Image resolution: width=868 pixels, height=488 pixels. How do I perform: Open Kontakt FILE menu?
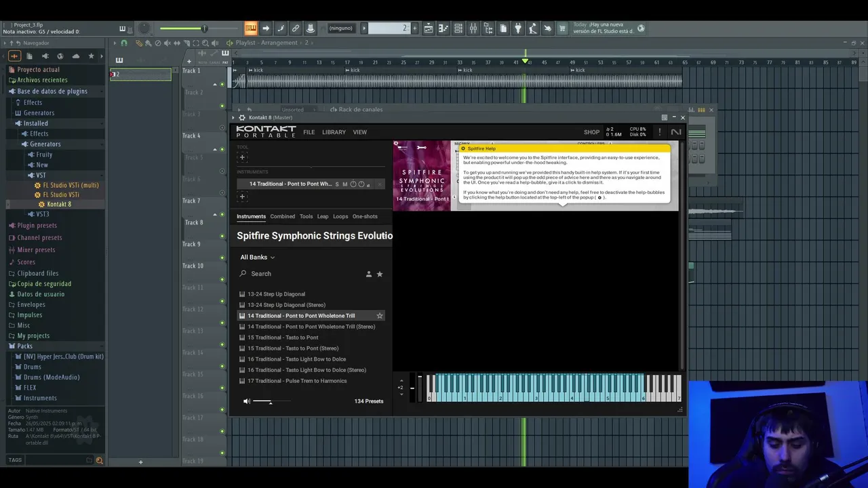point(309,132)
